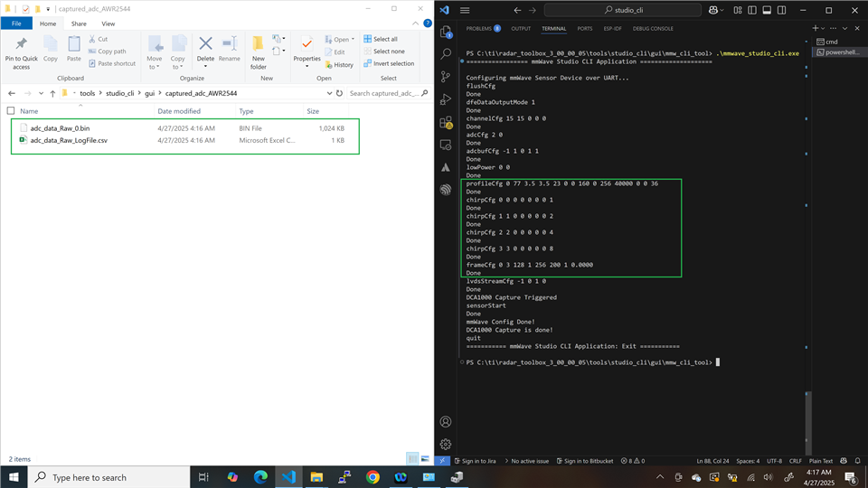Open the VS Code hamburger application menu
Screen dimensions: 868x488
click(465, 10)
